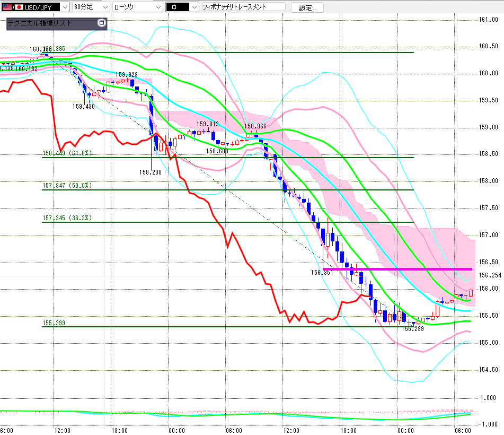Click the 159.923 high price label

click(126, 75)
